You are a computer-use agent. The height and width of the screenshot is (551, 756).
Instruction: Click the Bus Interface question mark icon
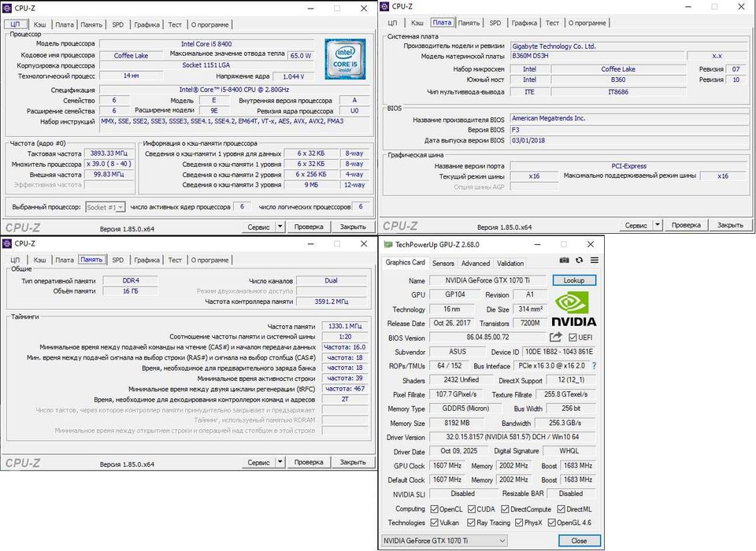click(x=594, y=366)
